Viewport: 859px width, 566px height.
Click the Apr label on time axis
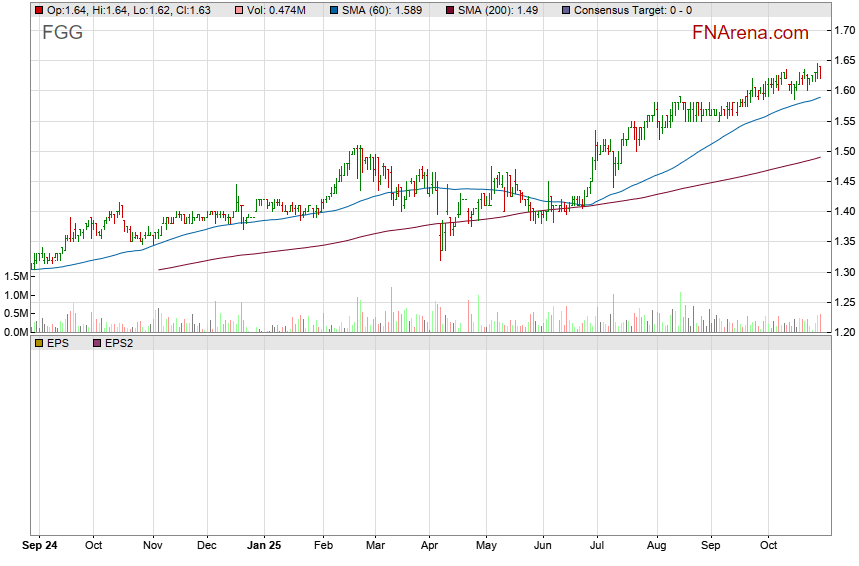tap(429, 546)
